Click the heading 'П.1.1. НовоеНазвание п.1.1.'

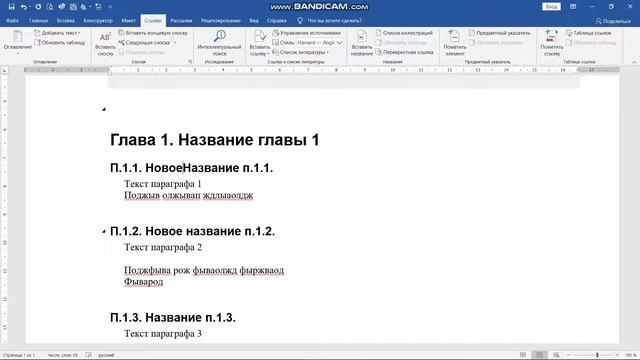pyautogui.click(x=191, y=168)
